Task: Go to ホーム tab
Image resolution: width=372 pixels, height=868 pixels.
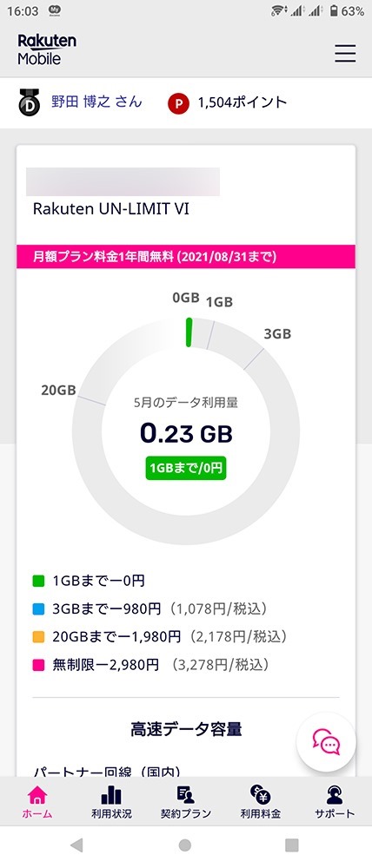Action: [37, 802]
